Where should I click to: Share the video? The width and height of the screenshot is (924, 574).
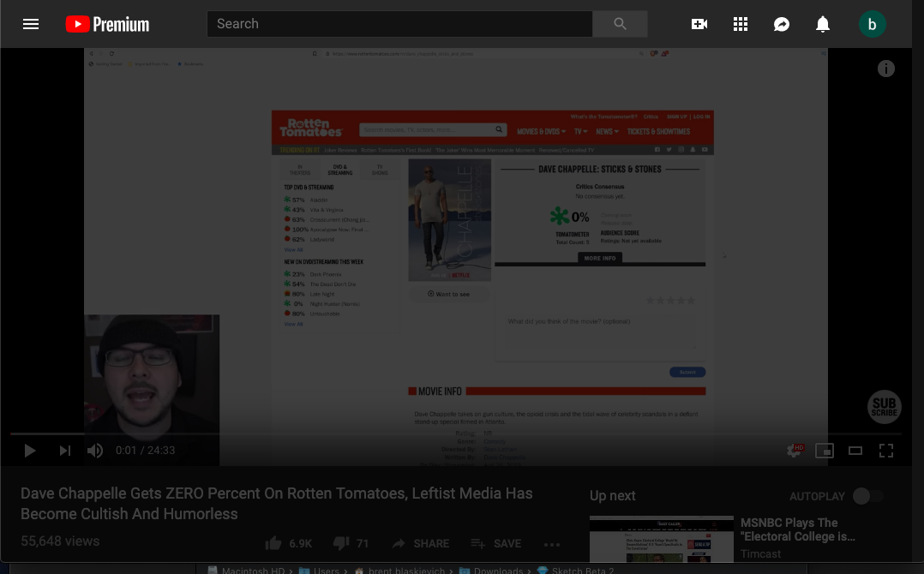point(420,543)
